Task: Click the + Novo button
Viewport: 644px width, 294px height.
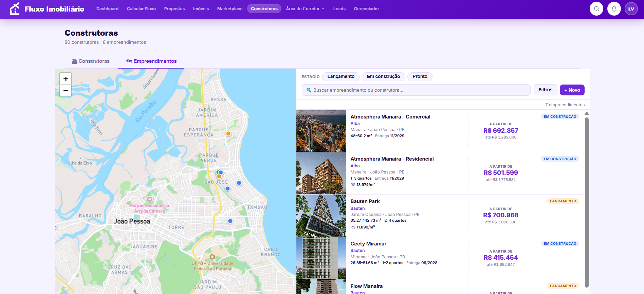Action: pyautogui.click(x=572, y=90)
